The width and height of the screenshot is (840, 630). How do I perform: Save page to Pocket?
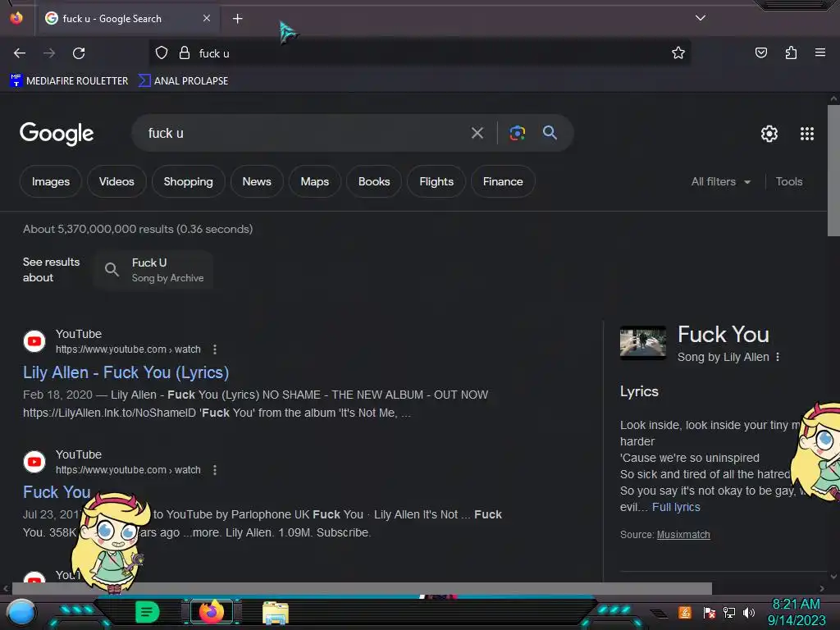760,52
